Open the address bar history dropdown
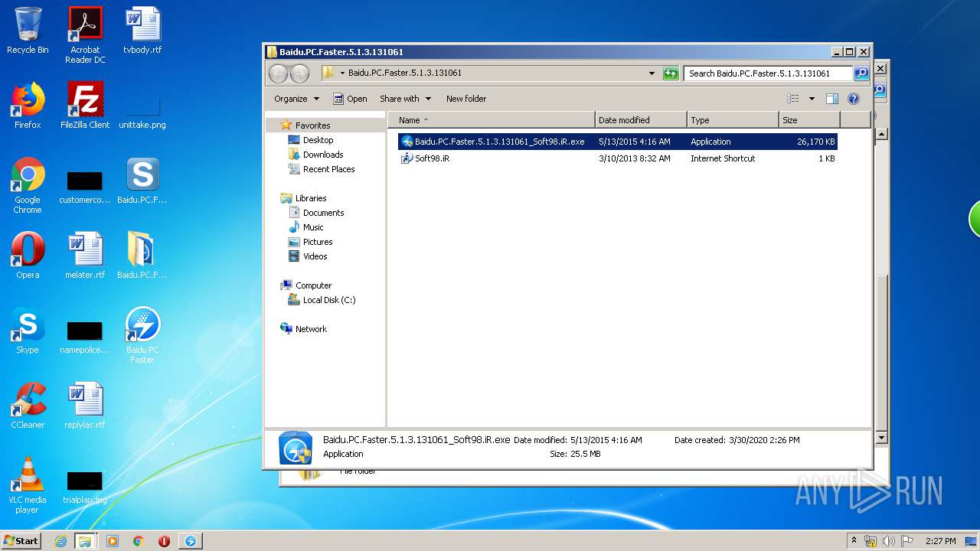980x551 pixels. tap(652, 73)
